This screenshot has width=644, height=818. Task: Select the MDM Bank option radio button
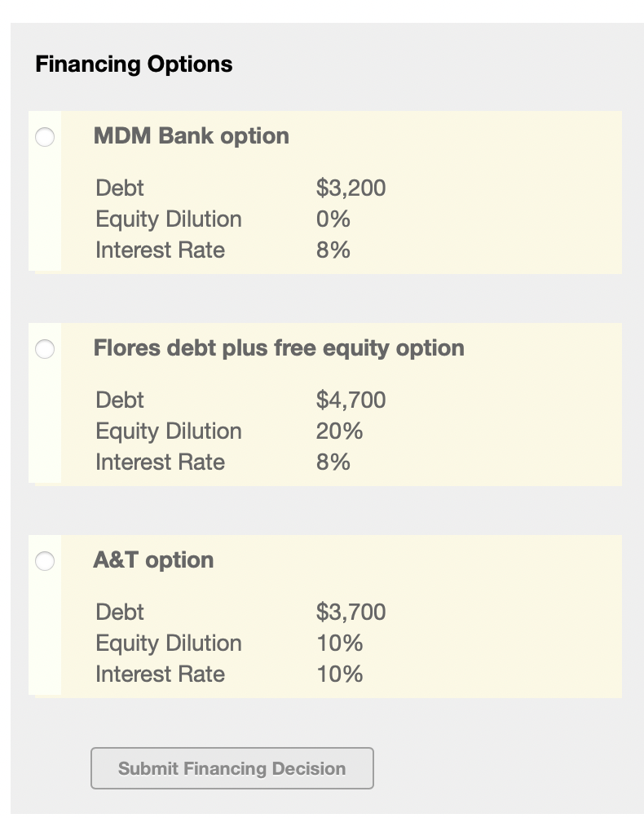pos(45,137)
